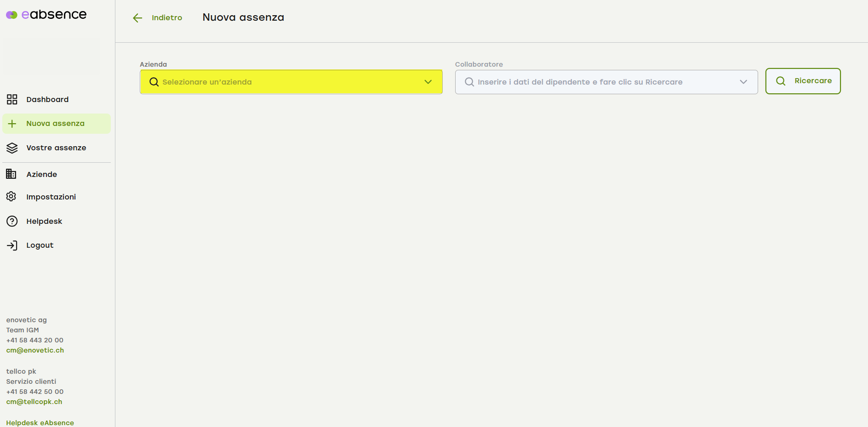Click the layers icon beside Vostre assenze
Image resolution: width=868 pixels, height=427 pixels.
12,148
